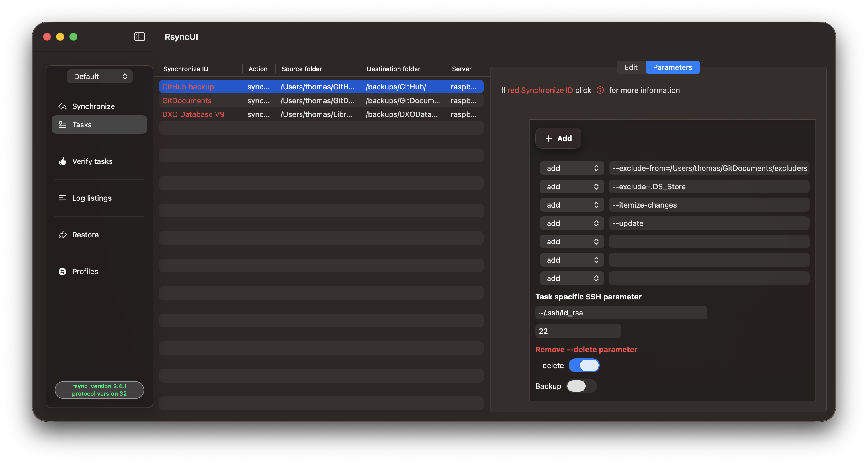Open add dropdown beside --exclude-from parameter

[x=572, y=168]
